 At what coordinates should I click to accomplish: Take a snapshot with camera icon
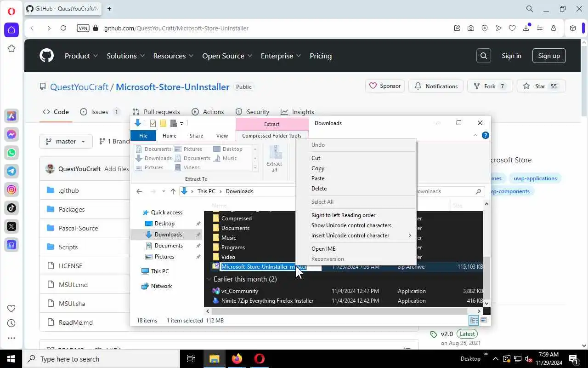tap(471, 28)
